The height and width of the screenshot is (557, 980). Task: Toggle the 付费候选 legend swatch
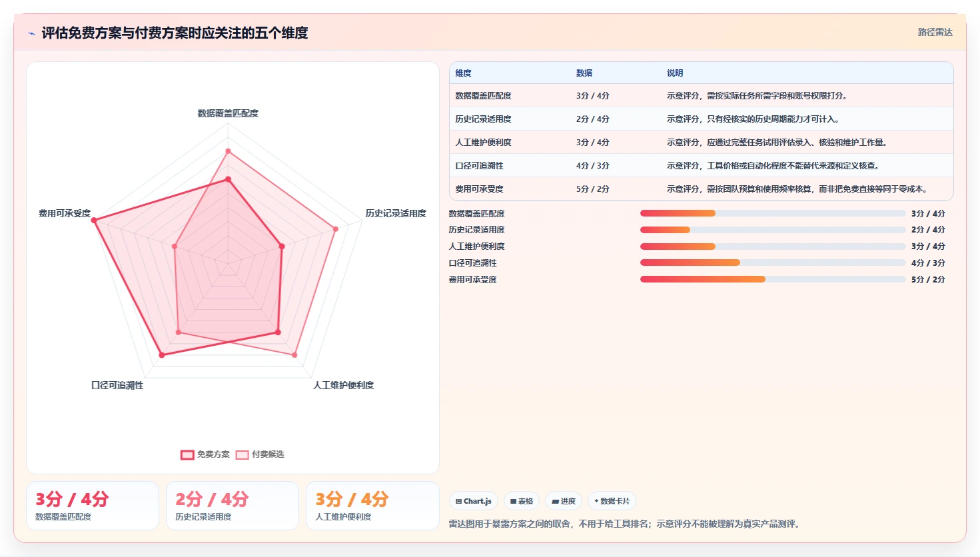(242, 455)
